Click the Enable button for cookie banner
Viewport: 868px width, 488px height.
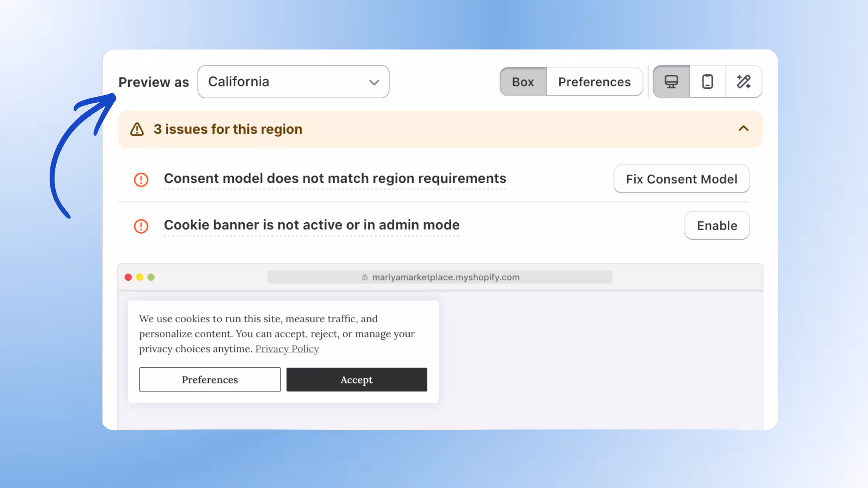coord(717,225)
